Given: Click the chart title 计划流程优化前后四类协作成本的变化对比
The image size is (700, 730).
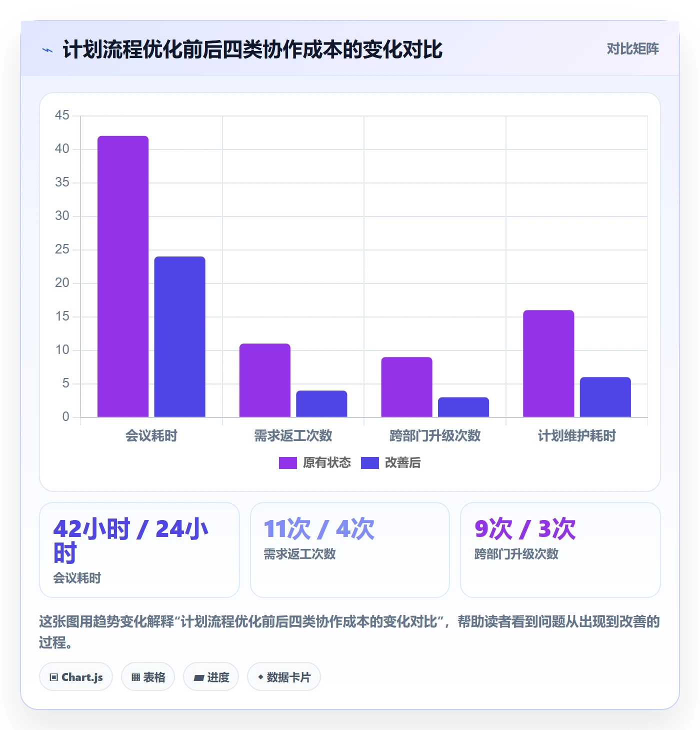Looking at the screenshot, I should coord(252,49).
